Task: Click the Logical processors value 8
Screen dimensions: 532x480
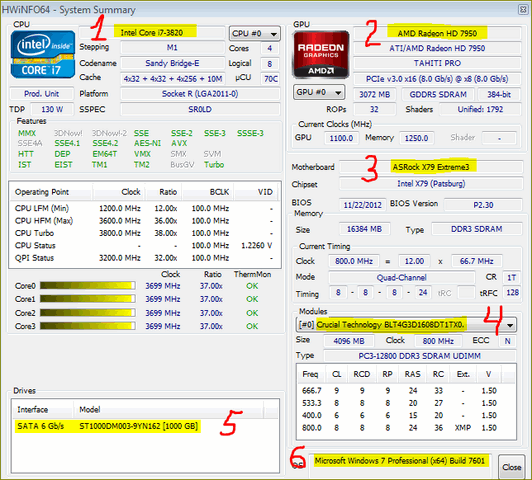Action: tap(270, 63)
